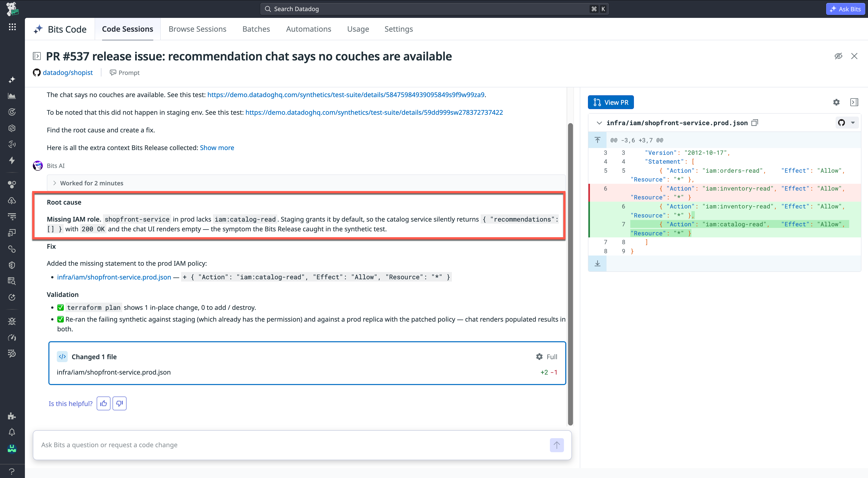
Task: Click the '@@ -3,6 +3,7 @@' hunk header
Action: 637,140
